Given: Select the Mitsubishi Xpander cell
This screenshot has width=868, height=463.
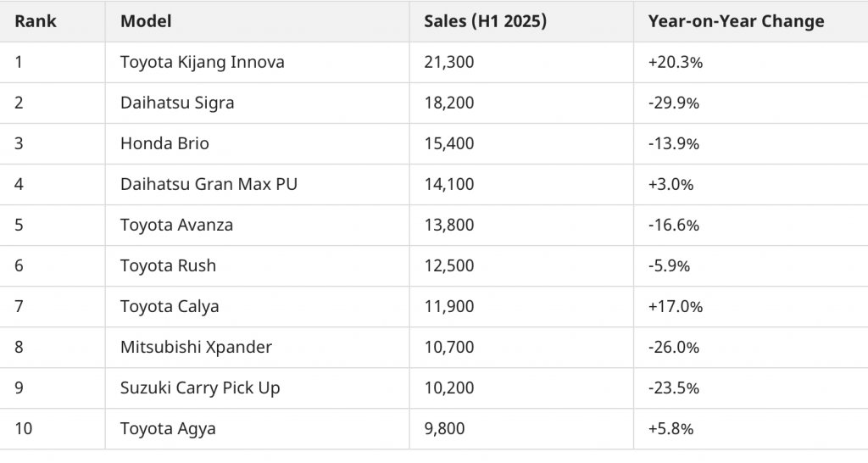Looking at the screenshot, I should (196, 347).
